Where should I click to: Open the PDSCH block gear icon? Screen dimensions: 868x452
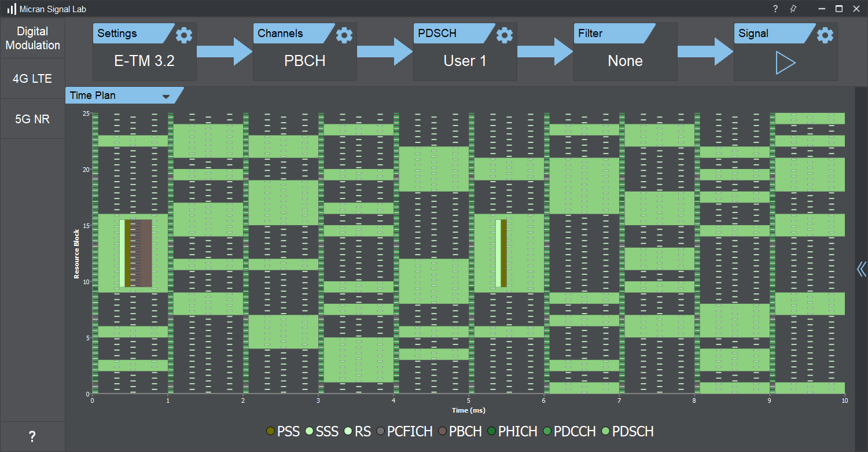505,35
